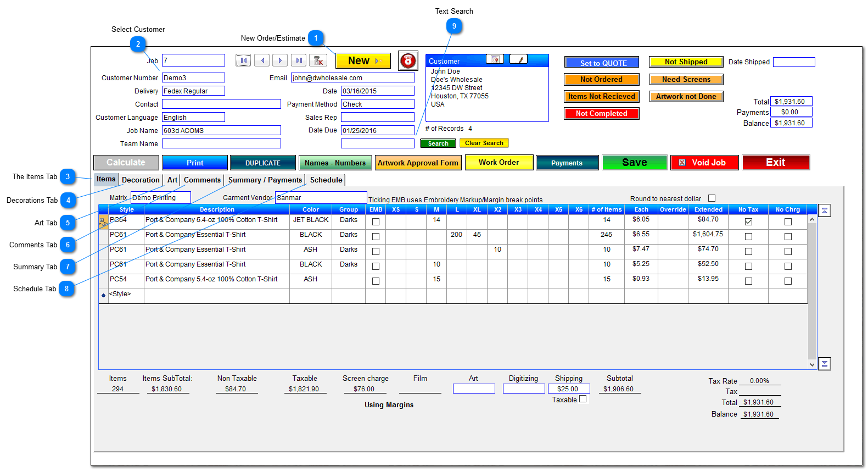
Task: Jump to top of items grid
Action: (824, 210)
